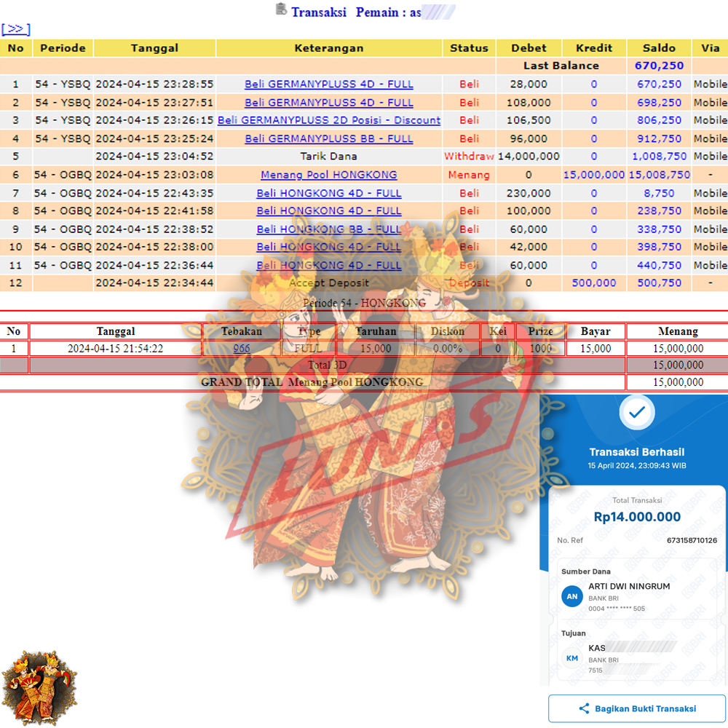Open the Beli GERMANYPLUSS BB - FULL link
This screenshot has width=728, height=728.
[x=329, y=138]
